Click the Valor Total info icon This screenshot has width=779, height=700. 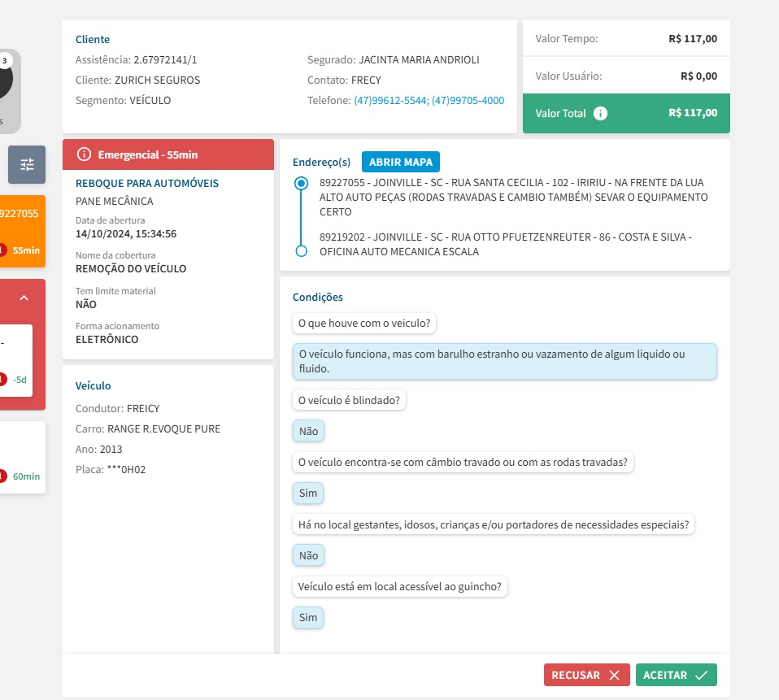pyautogui.click(x=600, y=113)
